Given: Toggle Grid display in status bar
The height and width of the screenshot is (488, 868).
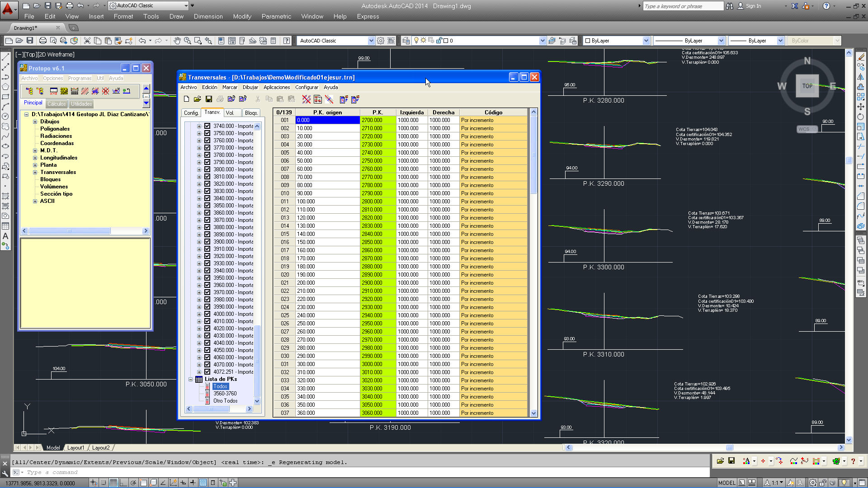Looking at the screenshot, I should tap(113, 483).
